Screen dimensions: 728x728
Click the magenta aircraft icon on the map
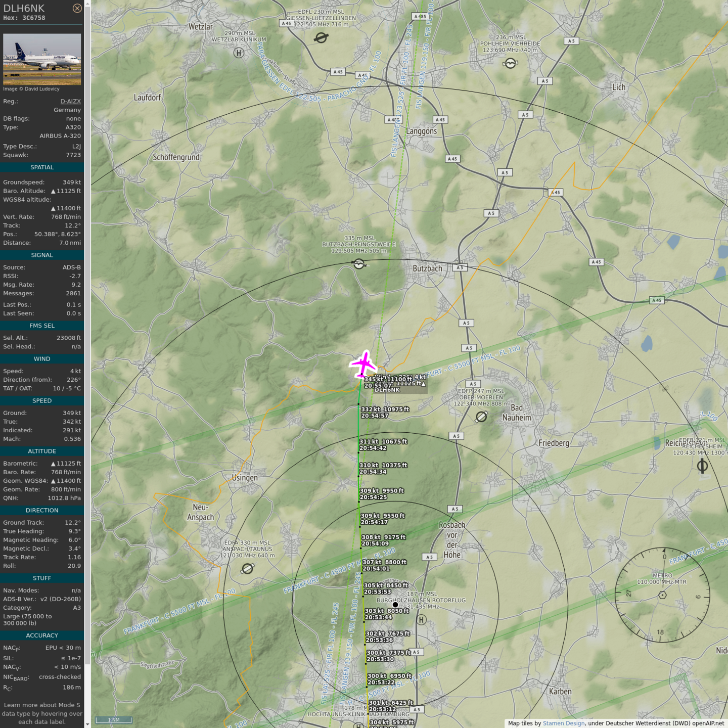[x=363, y=364]
